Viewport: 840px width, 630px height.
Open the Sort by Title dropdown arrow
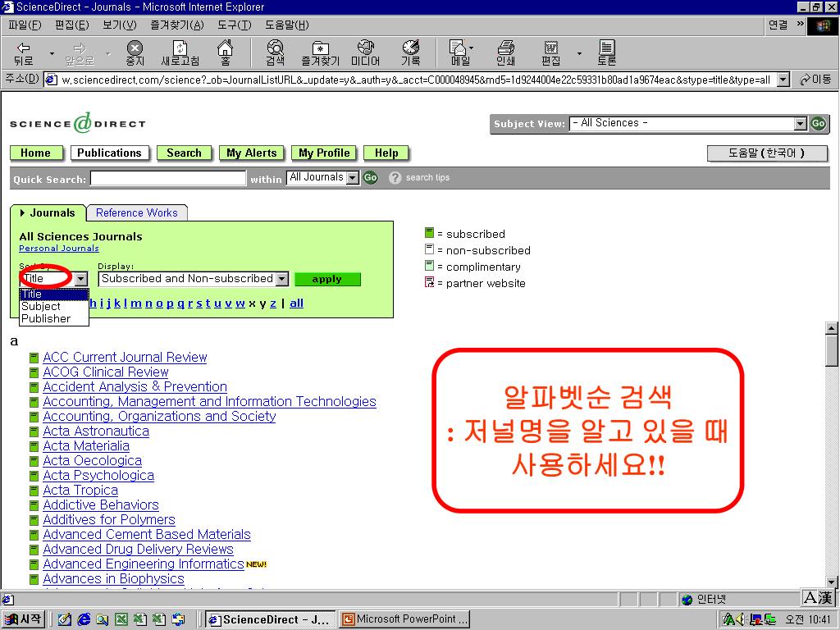pyautogui.click(x=81, y=279)
